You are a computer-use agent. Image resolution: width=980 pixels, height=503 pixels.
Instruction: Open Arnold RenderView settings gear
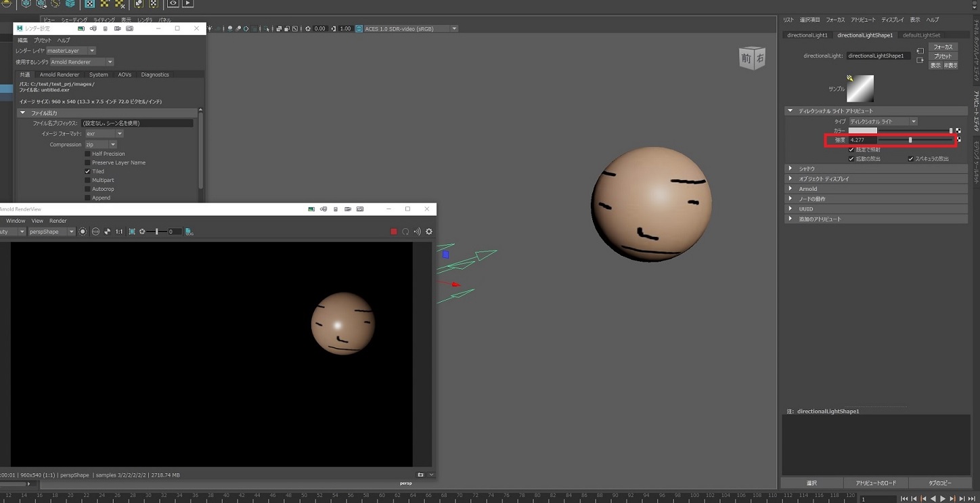pos(428,232)
